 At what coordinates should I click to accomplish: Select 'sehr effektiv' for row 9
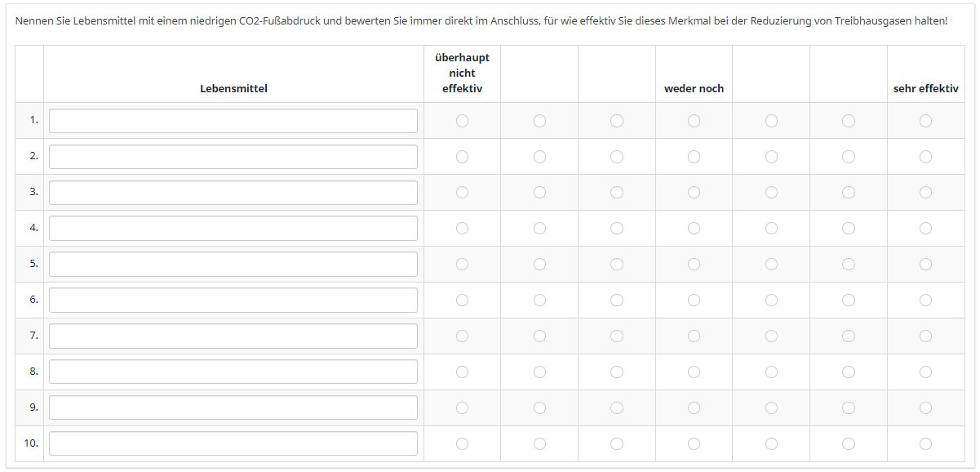point(925,408)
